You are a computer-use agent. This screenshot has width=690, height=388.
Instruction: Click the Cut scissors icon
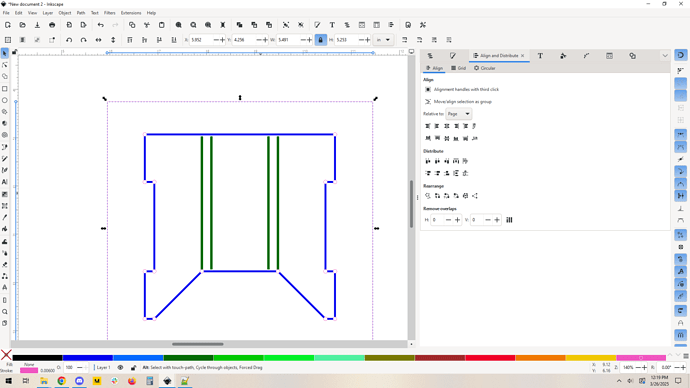147,25
